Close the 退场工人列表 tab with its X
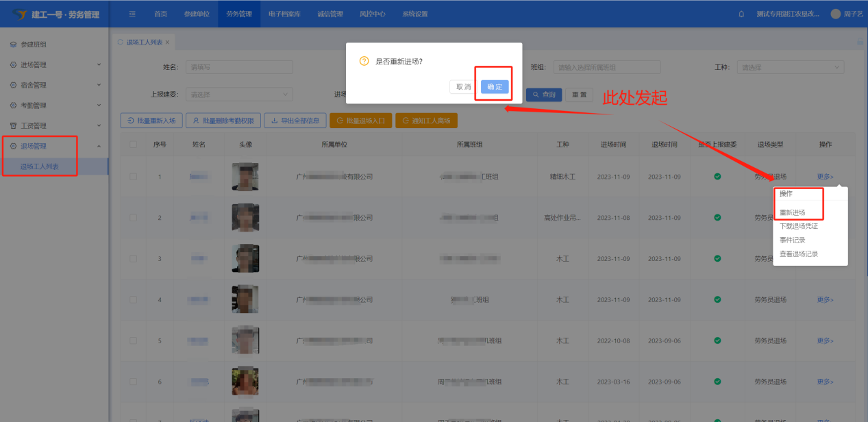The width and height of the screenshot is (868, 422). point(167,42)
